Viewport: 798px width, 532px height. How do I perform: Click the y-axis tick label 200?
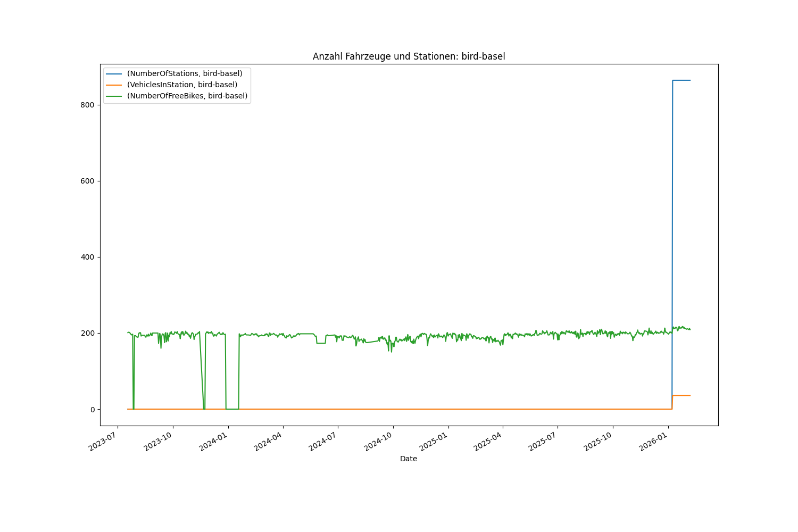tap(88, 333)
